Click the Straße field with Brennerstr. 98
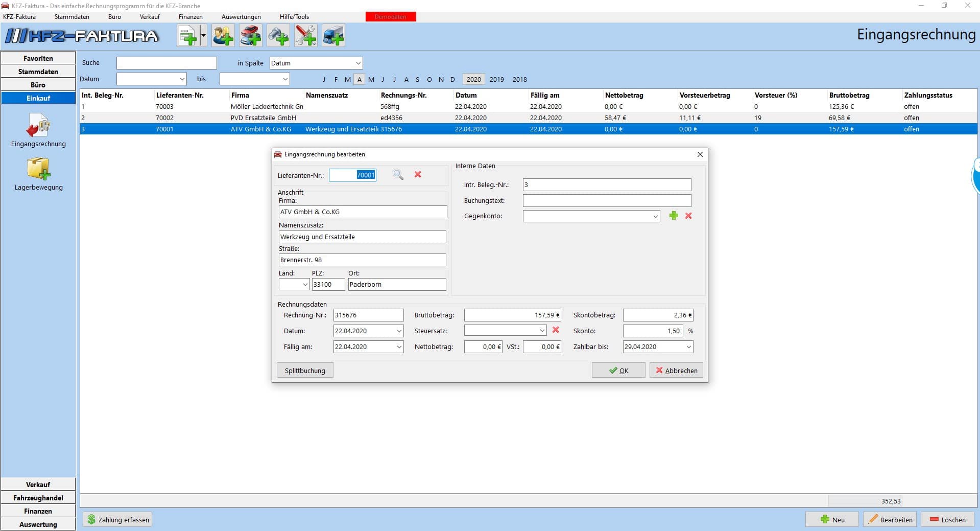 [x=362, y=260]
